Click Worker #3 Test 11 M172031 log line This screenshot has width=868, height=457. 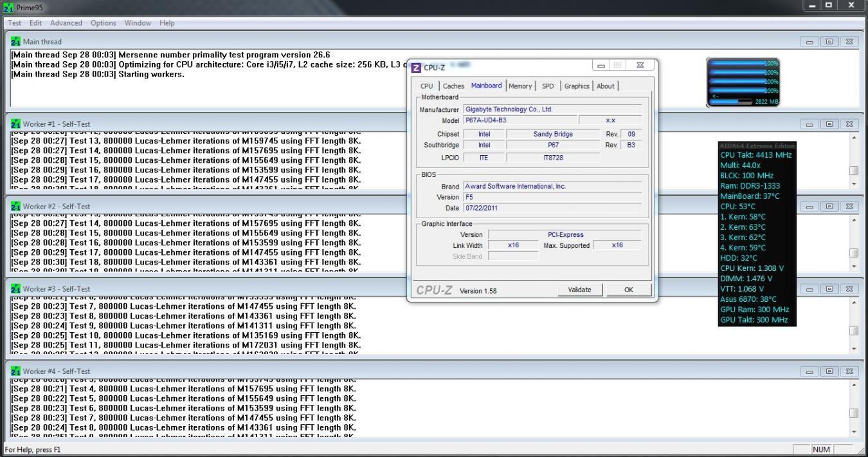[x=186, y=345]
